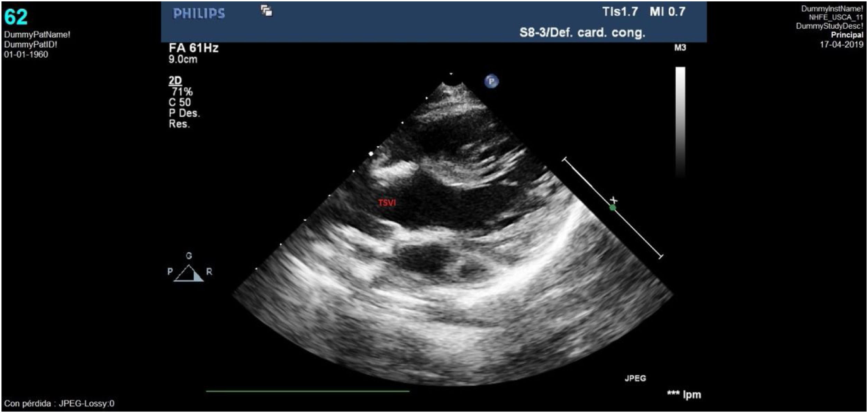The width and height of the screenshot is (868, 413).
Task: Click the *** lpm heart rate readout
Action: click(684, 395)
